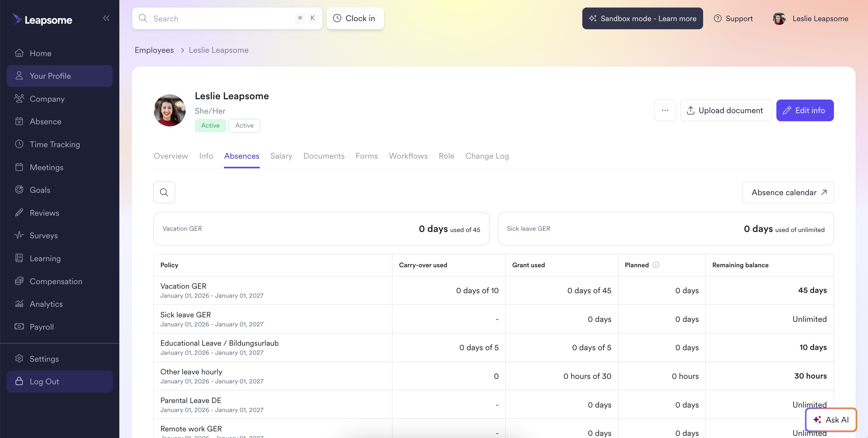Click the absences search magnifier button

pos(164,192)
